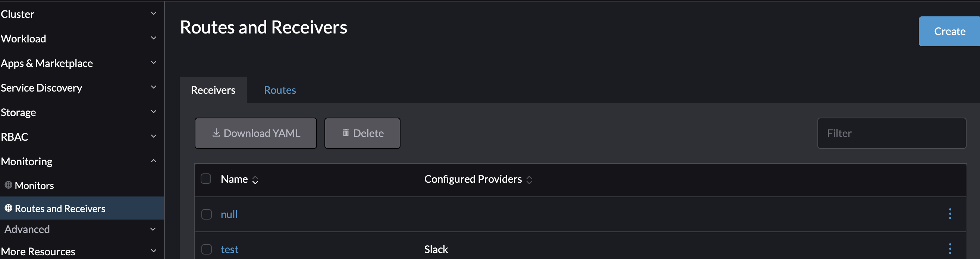Image resolution: width=980 pixels, height=259 pixels.
Task: Click the globe icon beside Routes and Receivers
Action: 8,208
